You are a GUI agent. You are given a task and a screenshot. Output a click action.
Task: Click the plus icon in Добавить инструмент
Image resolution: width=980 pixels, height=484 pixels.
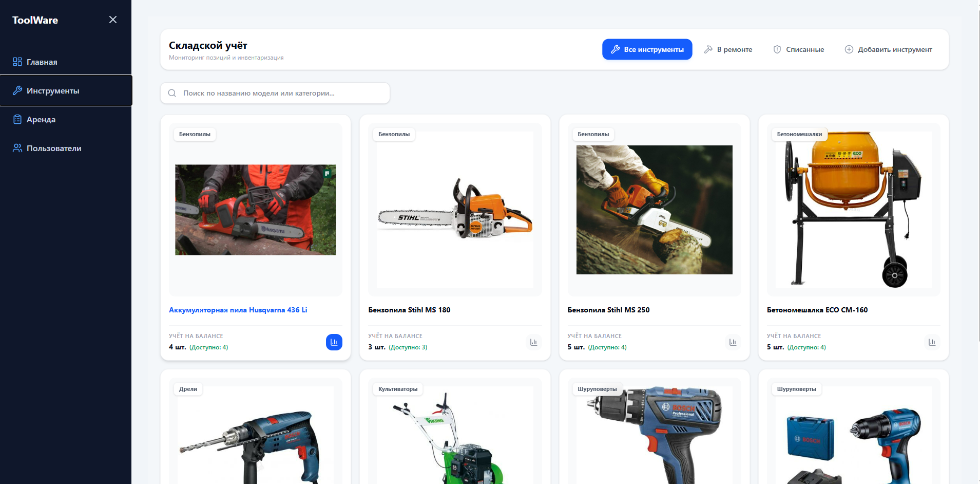tap(849, 49)
